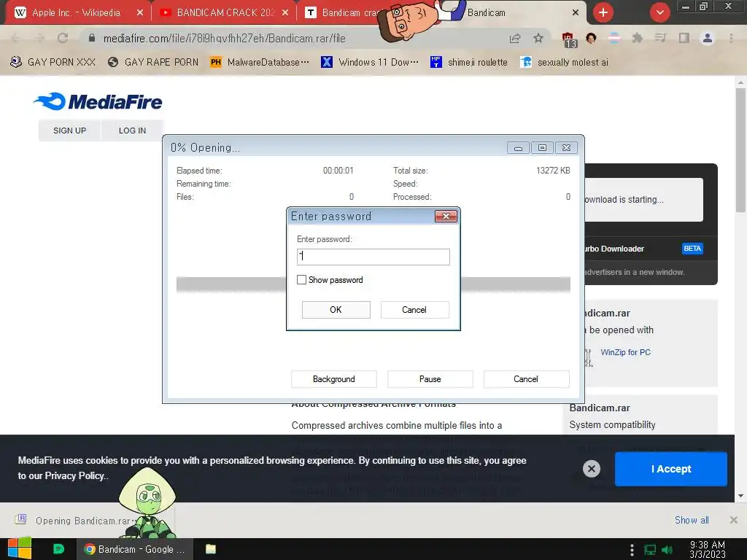Toggle the browser side panel icon
Image resolution: width=747 pixels, height=560 pixels.
(684, 38)
